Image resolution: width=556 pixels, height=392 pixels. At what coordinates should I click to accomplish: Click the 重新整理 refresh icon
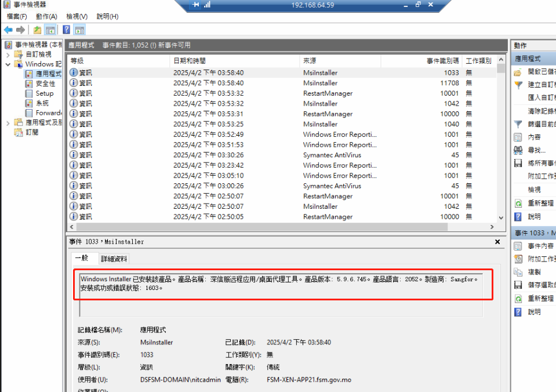tap(517, 203)
